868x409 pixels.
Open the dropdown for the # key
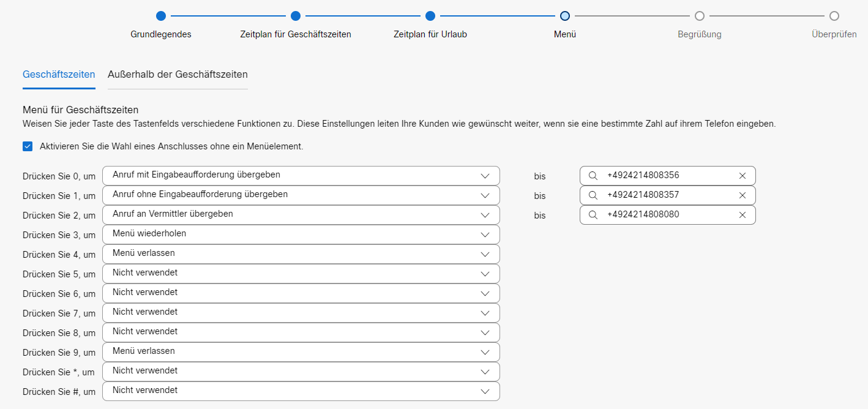tap(301, 391)
